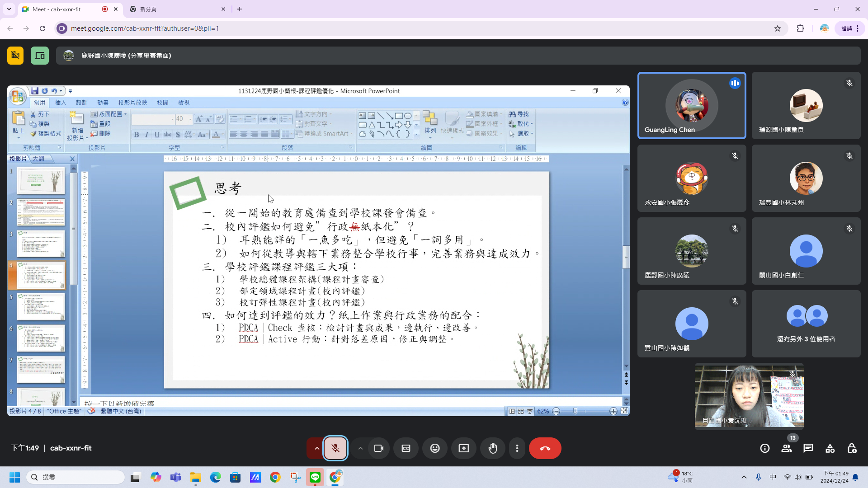Open LINE from the taskbar
Screen dimensions: 868x488
[315, 477]
